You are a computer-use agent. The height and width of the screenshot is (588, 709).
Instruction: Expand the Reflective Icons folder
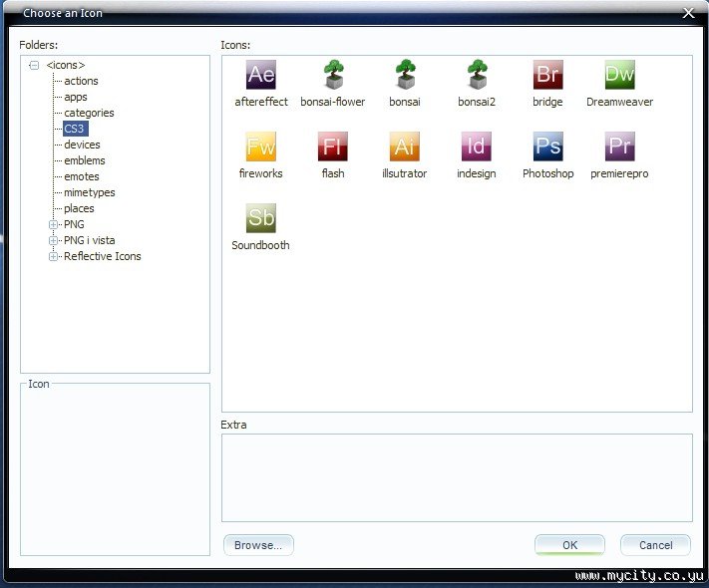pyautogui.click(x=53, y=256)
